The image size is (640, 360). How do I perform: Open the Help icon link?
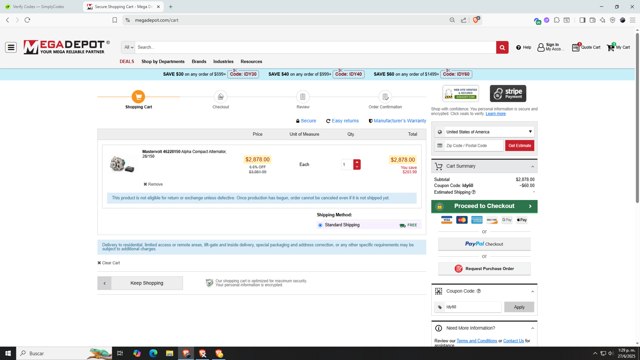pos(523,47)
